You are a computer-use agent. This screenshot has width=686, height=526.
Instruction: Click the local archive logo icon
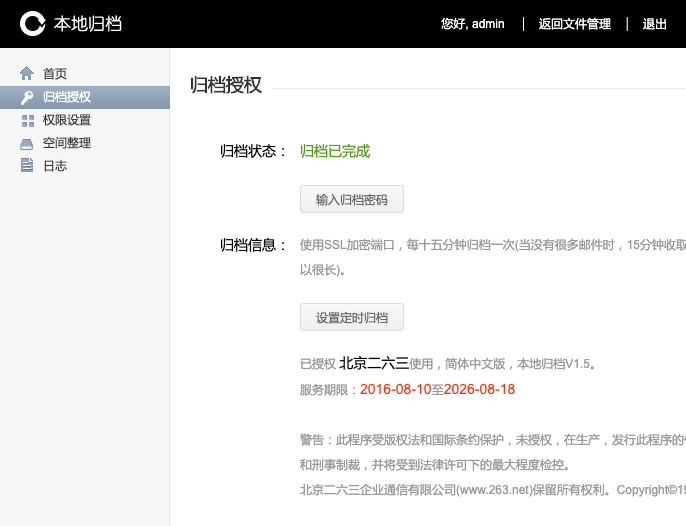point(33,23)
